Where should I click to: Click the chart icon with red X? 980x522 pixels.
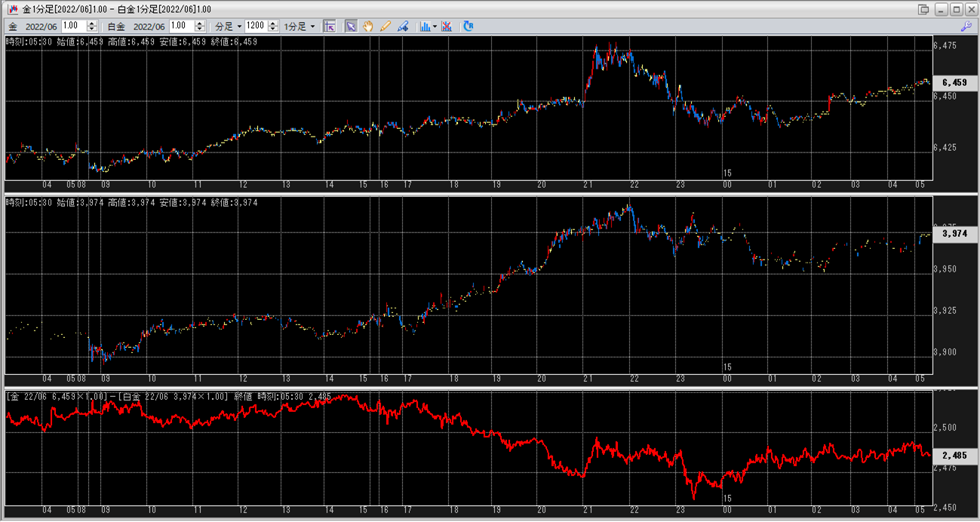pyautogui.click(x=447, y=26)
